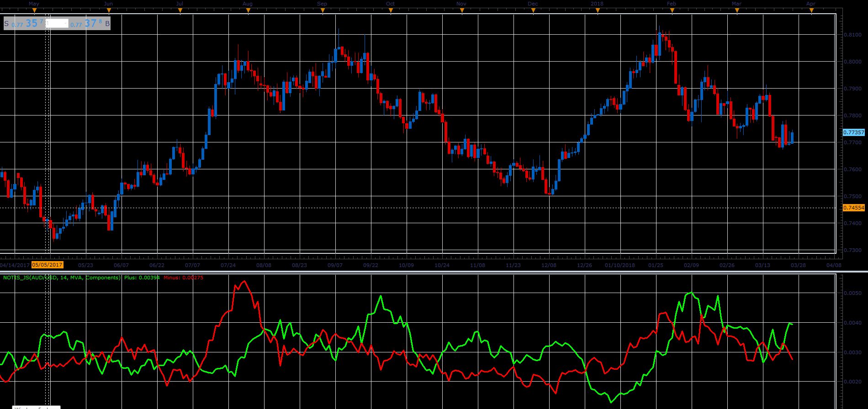Click the 10/24 date on the bottom axis
The image size is (868, 409).
point(442,265)
